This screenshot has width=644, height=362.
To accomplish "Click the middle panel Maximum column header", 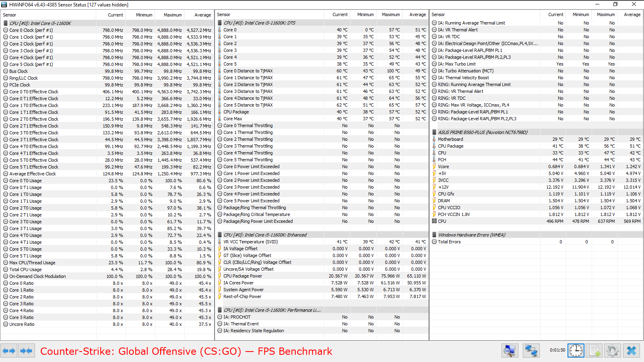I will pyautogui.click(x=389, y=14).
